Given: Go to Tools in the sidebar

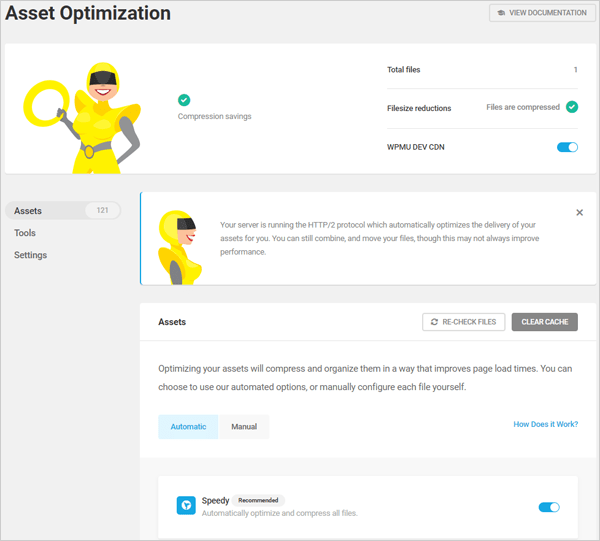Looking at the screenshot, I should pyautogui.click(x=25, y=233).
